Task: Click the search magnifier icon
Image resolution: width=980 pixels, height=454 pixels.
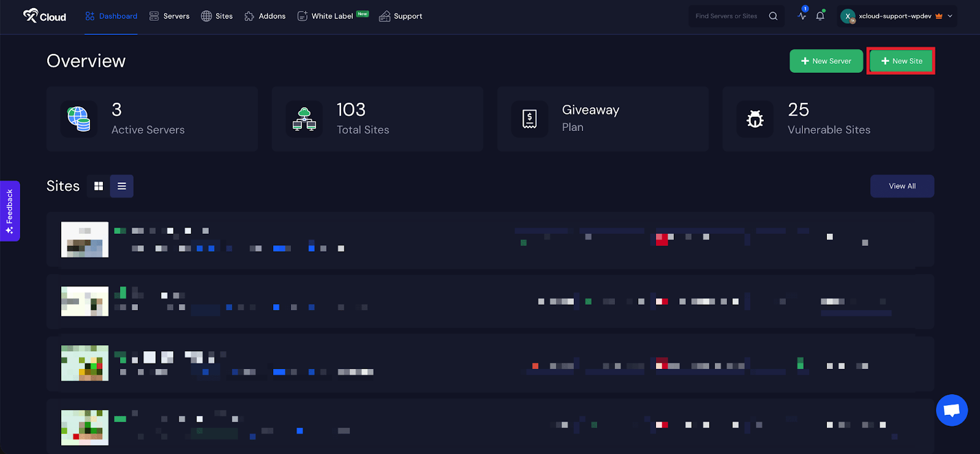Action: [x=773, y=16]
